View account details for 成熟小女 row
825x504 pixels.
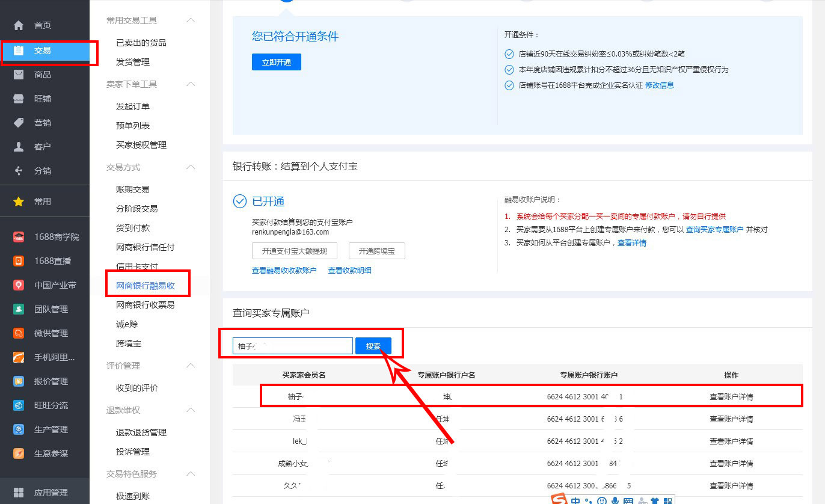coord(731,464)
